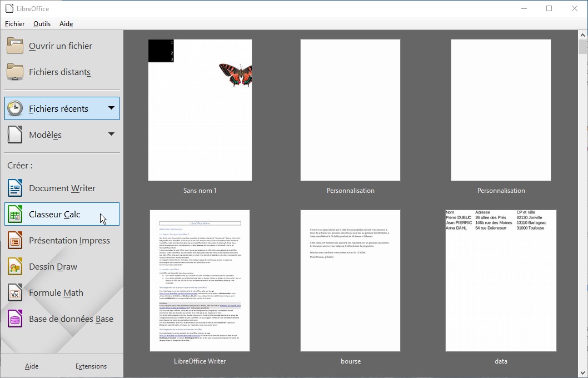
Task: Click the scrollbar down arrow
Action: coord(582,372)
